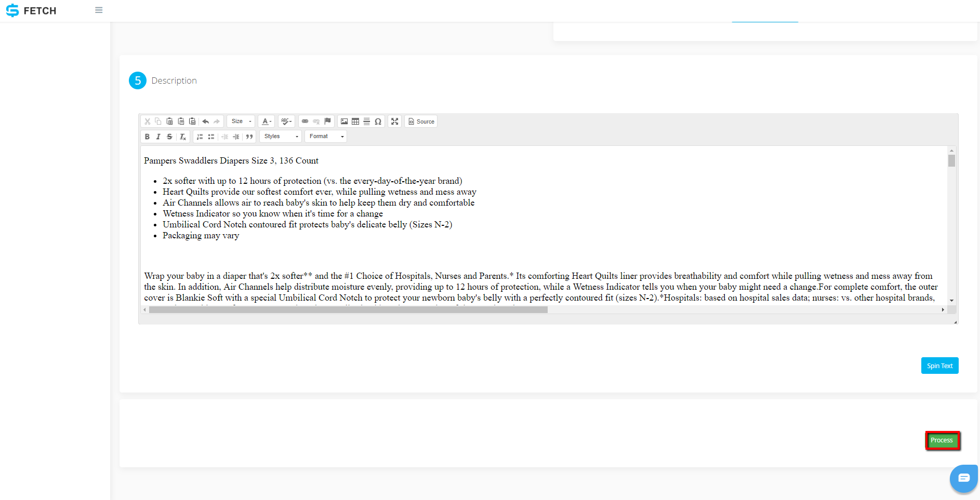Click the bullet 'Packaging may vary'
Screen dimensions: 980x500
(x=201, y=236)
